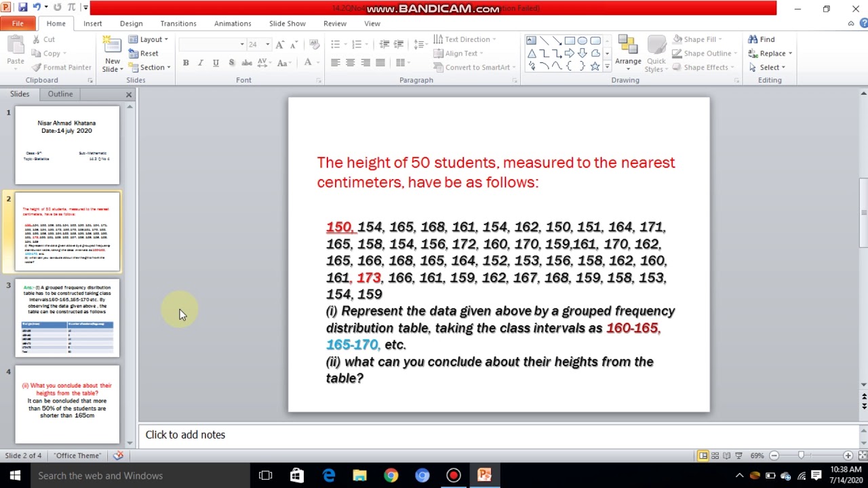Center the paragraph text
This screenshot has width=868, height=488.
coord(350,63)
